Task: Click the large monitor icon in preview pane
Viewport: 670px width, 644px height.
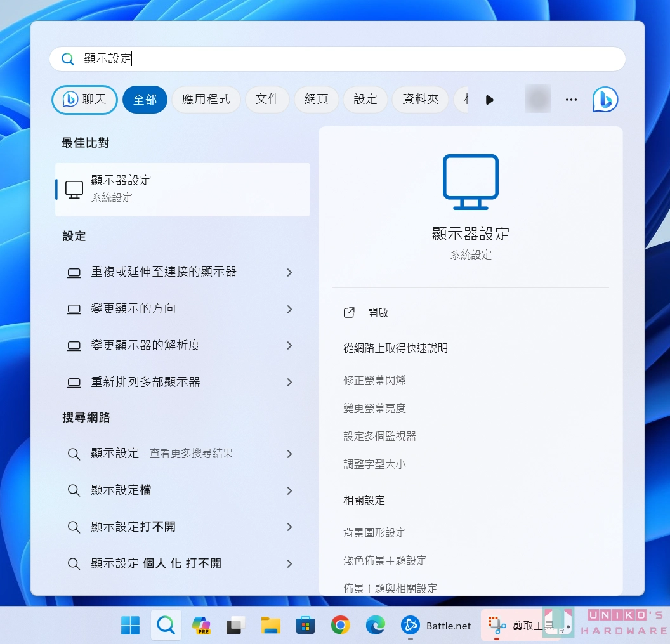Action: [x=470, y=182]
